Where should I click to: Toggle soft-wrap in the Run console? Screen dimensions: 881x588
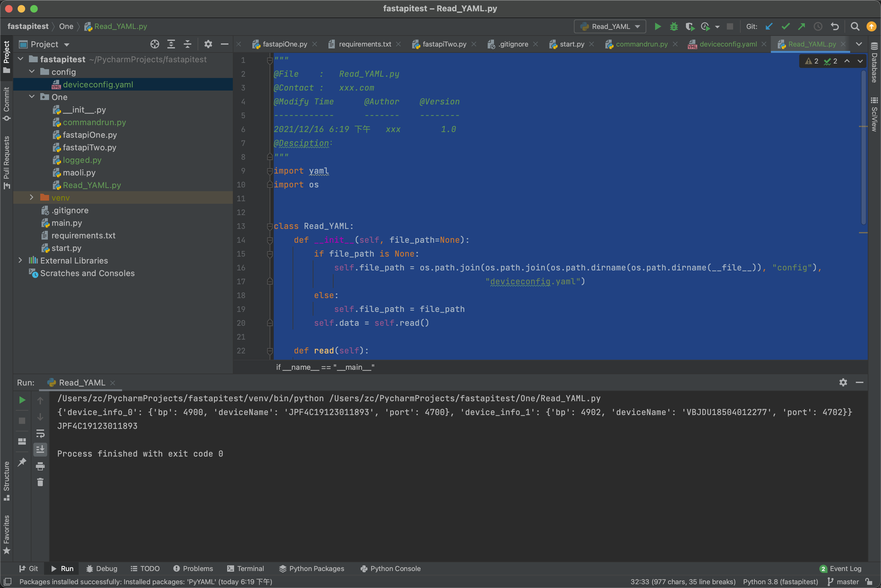[40, 434]
